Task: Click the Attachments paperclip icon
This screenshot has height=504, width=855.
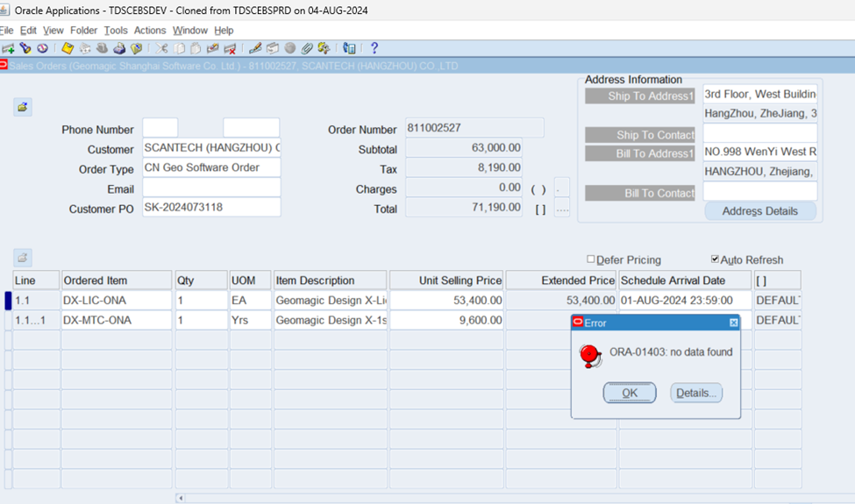Action: [x=306, y=48]
